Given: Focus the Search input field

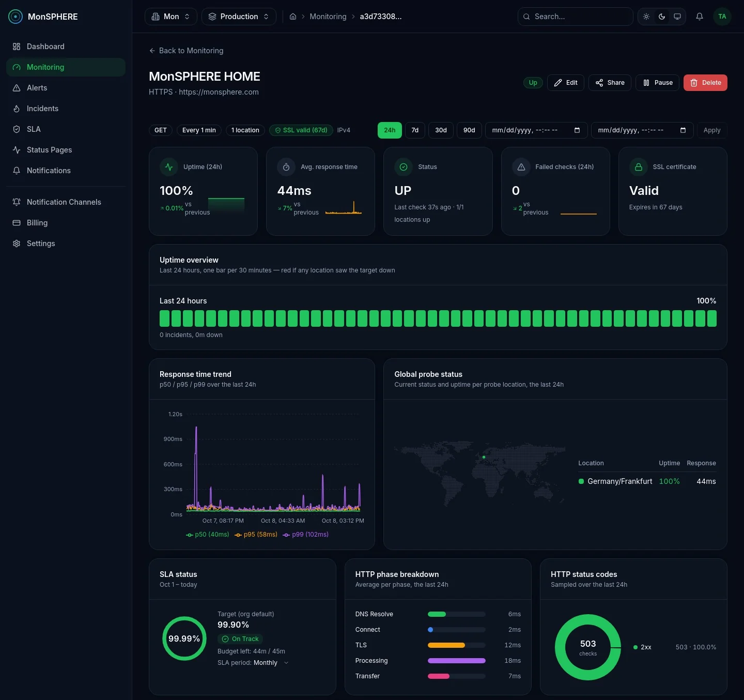Looking at the screenshot, I should point(576,17).
